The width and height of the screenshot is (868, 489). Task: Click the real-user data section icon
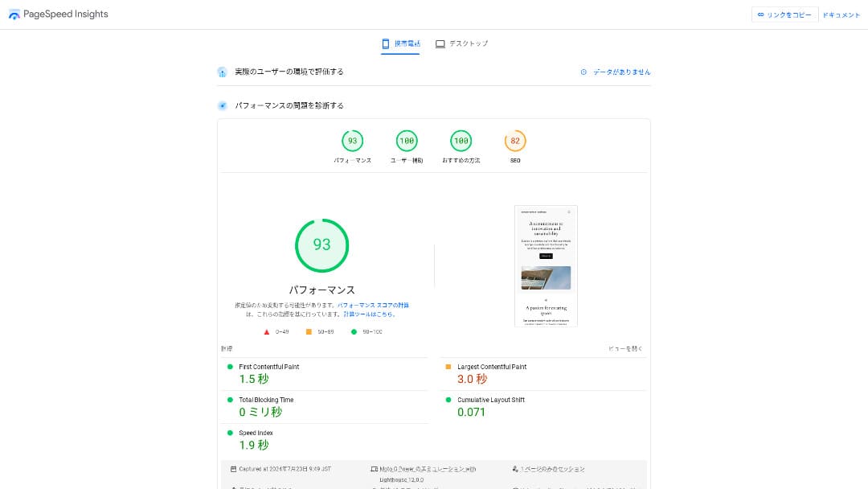(223, 72)
